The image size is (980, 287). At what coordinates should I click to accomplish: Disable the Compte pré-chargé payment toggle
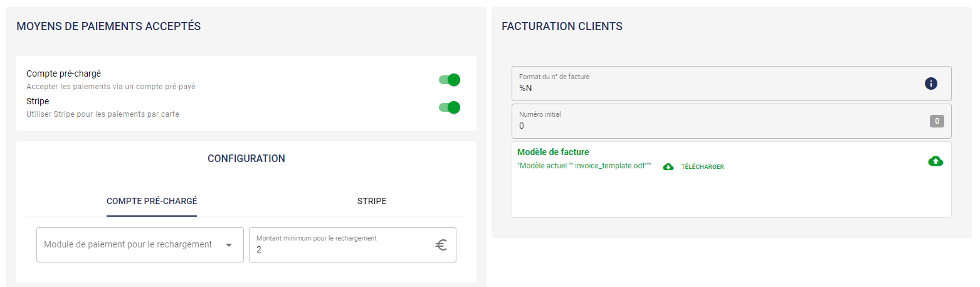coord(450,80)
